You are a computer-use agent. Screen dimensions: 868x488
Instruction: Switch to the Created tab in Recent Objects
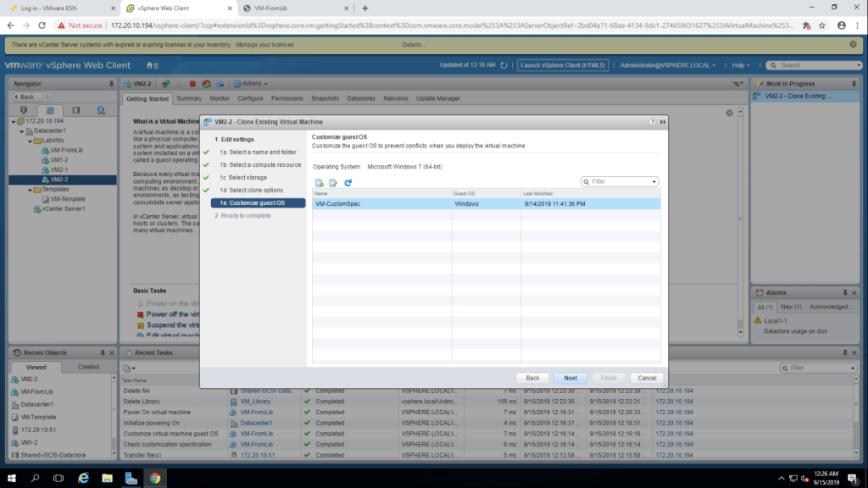coord(88,367)
